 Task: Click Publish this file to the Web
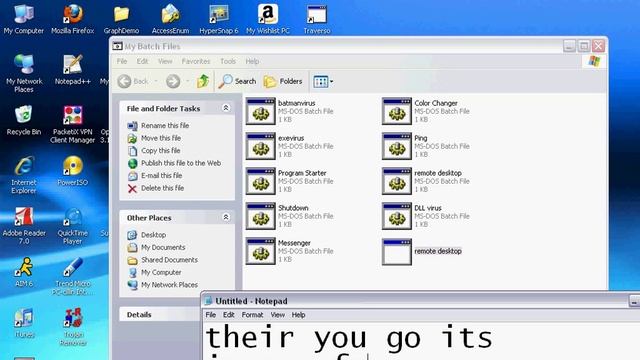[181, 163]
